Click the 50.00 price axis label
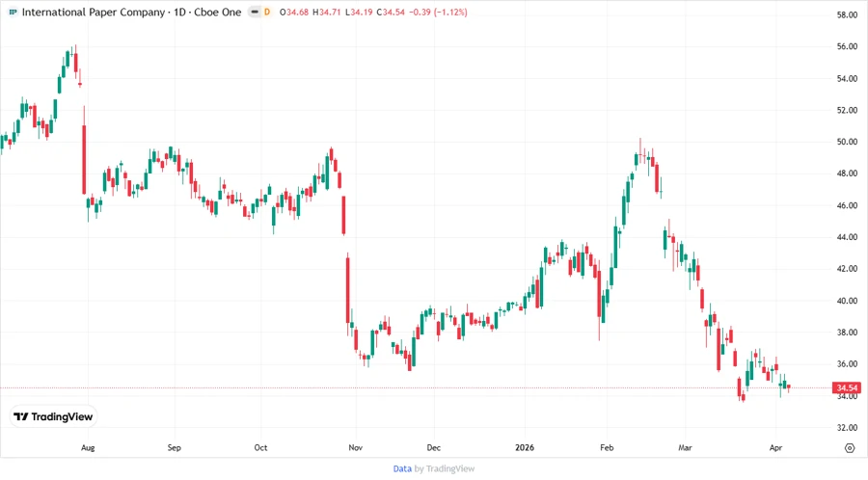Screen dimensions: 868x480 click(847, 142)
